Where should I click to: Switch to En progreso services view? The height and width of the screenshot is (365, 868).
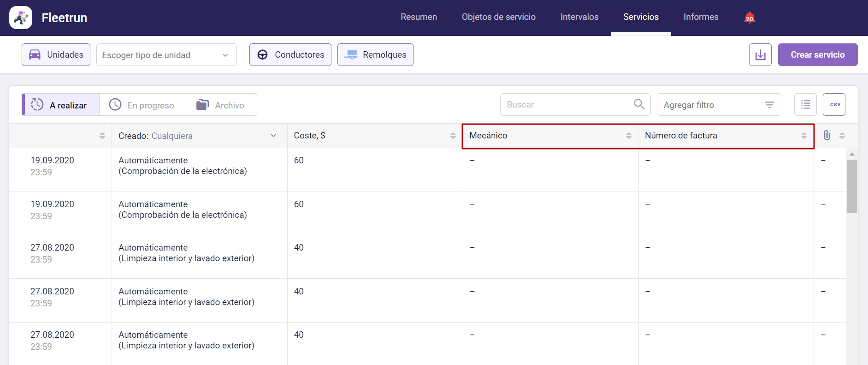143,105
